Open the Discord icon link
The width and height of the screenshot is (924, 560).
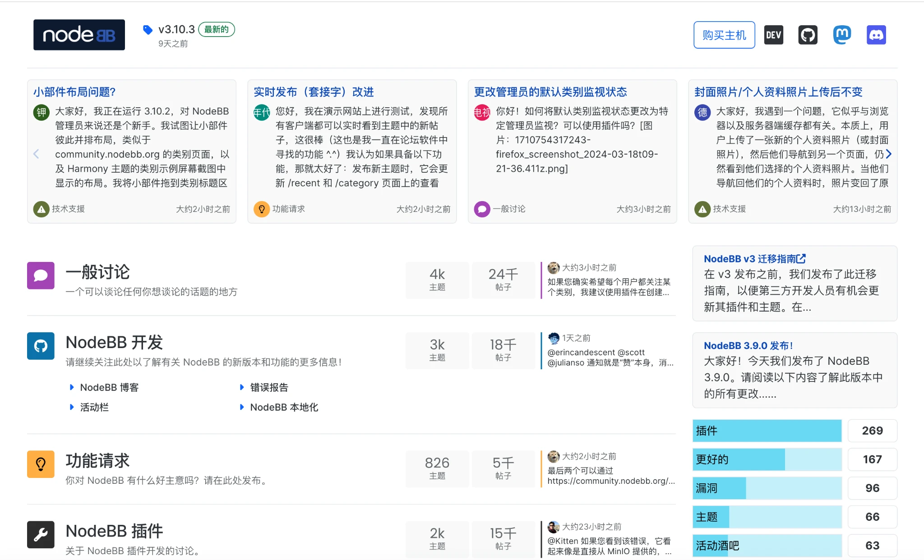[876, 35]
